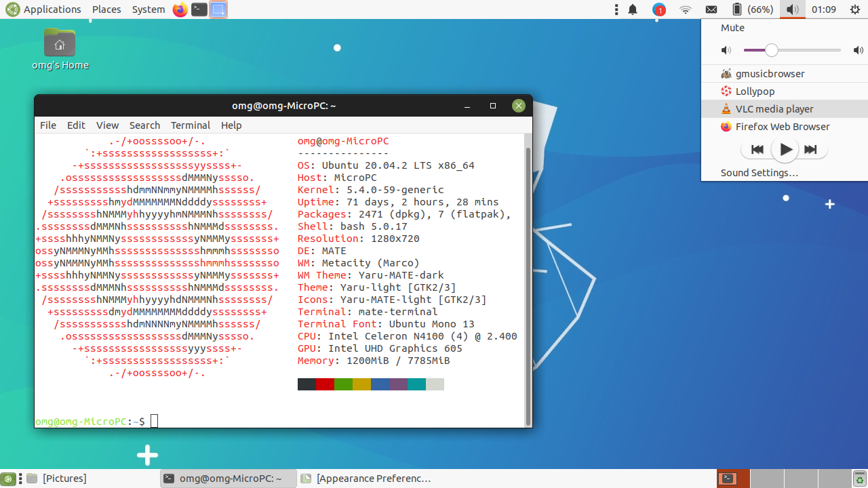Click the 'Ubuntu Mono 13' font text
The width and height of the screenshot is (868, 488).
tap(432, 324)
